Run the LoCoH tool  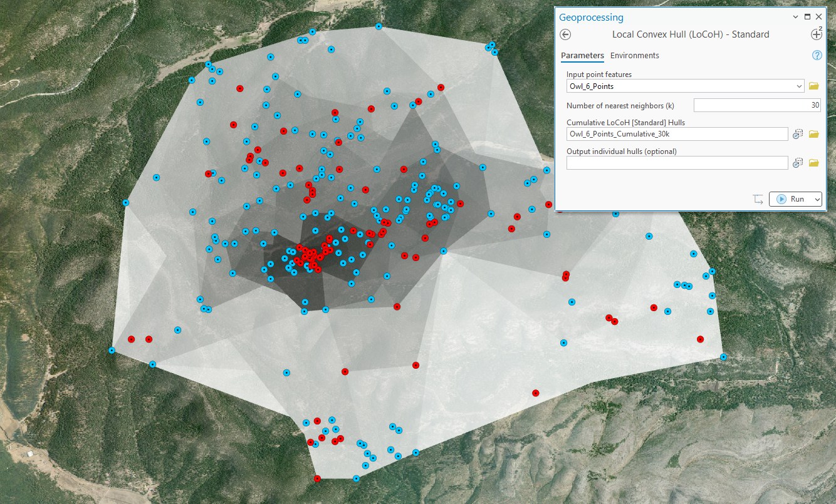click(x=790, y=199)
